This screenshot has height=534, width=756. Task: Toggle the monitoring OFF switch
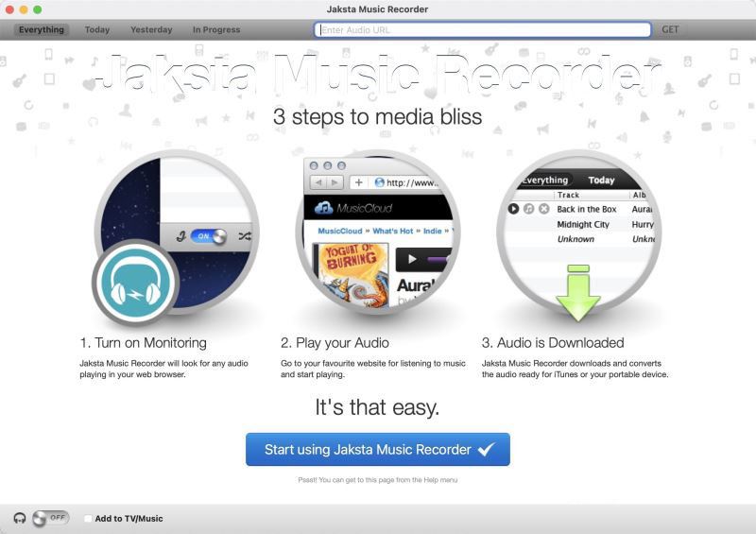pos(51,518)
